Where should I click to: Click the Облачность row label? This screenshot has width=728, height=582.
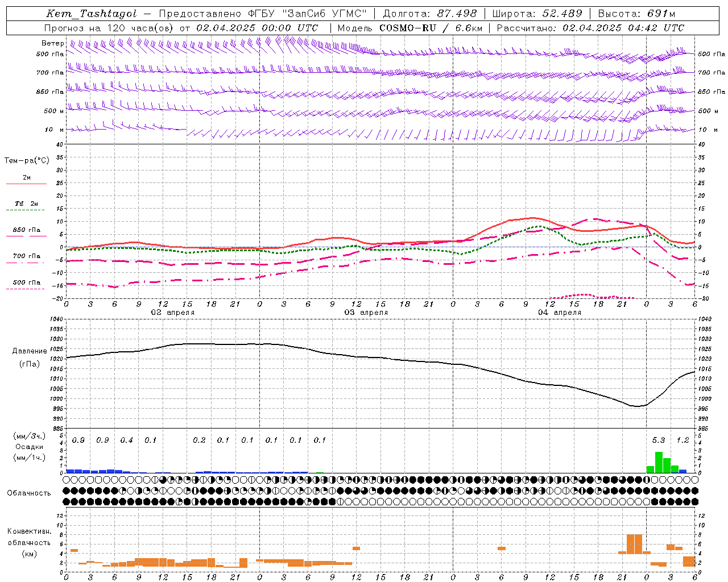click(29, 493)
